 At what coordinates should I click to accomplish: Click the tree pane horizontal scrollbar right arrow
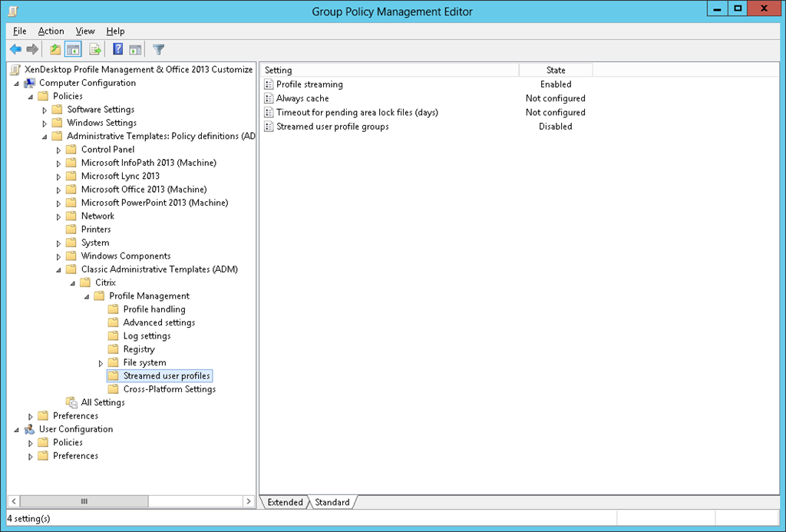pyautogui.click(x=248, y=501)
